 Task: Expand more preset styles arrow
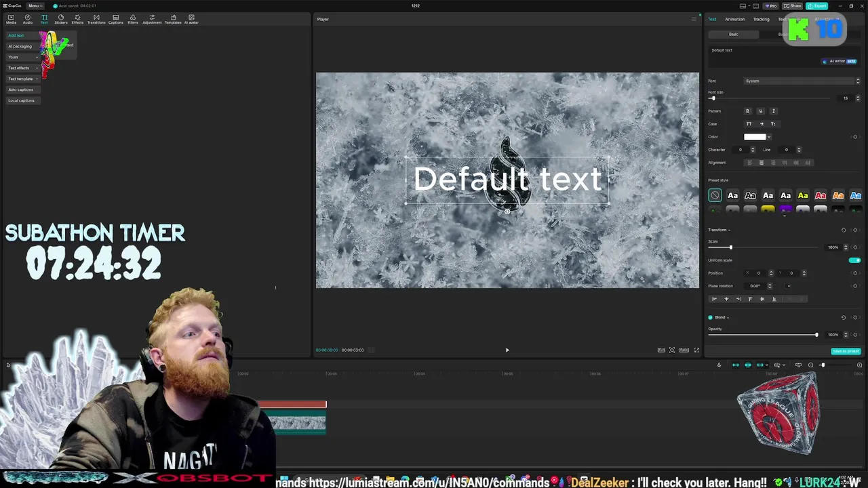(785, 215)
